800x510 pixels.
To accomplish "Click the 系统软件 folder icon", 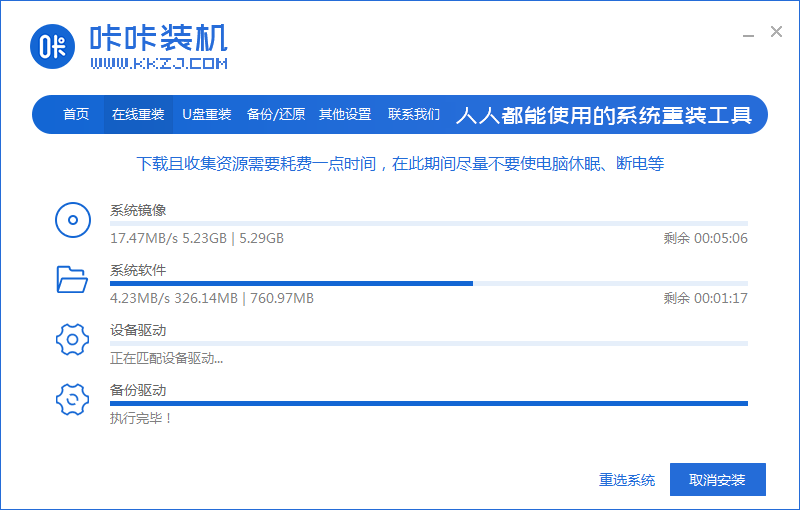I will 73,280.
